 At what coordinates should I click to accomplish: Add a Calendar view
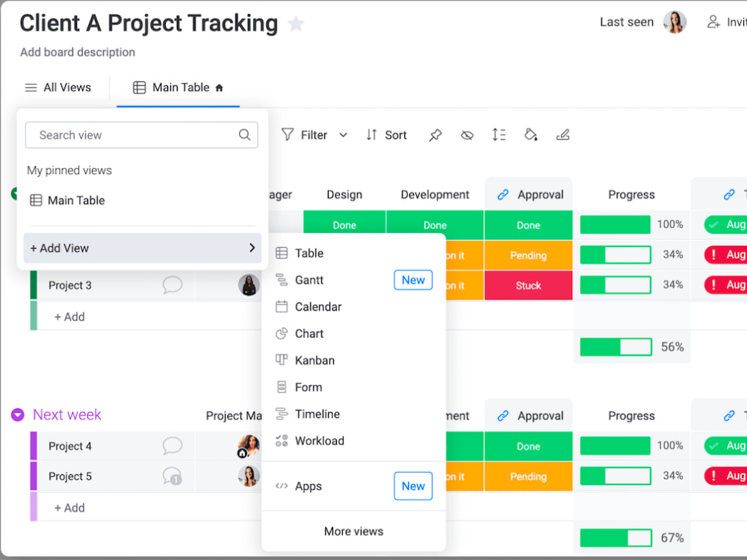(353, 307)
